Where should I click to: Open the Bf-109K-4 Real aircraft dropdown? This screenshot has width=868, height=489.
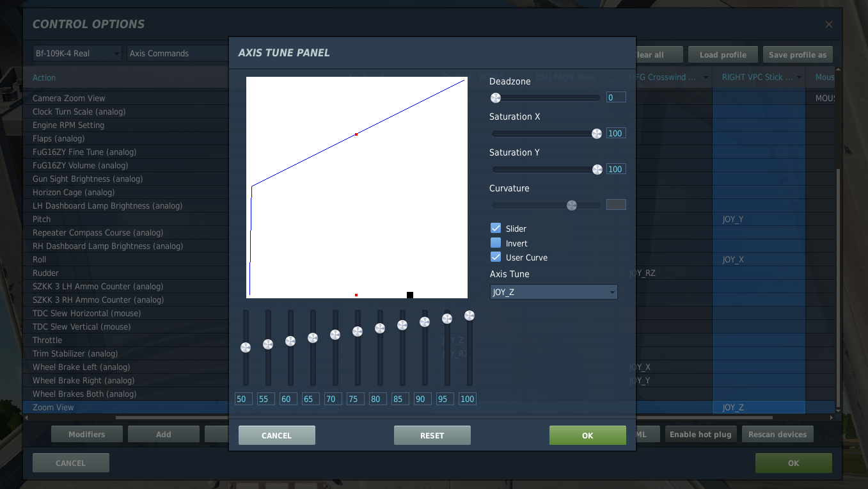tap(77, 53)
